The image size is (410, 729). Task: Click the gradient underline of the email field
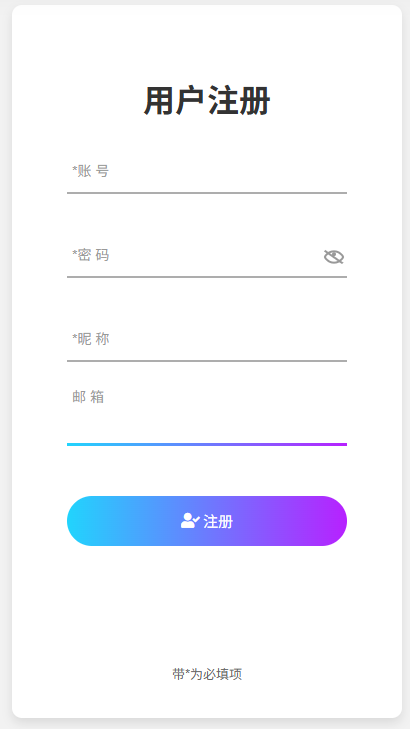[x=207, y=444]
